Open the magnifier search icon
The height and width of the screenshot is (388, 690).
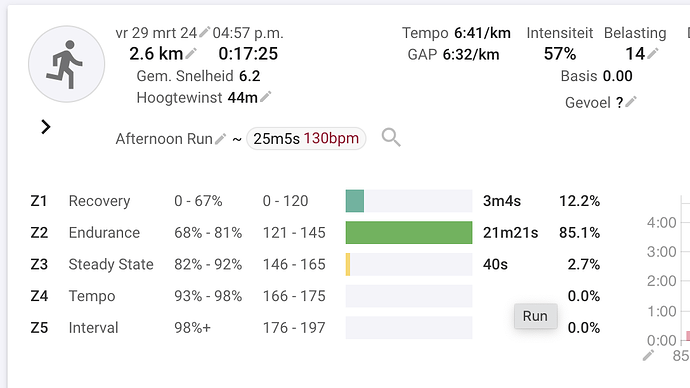[x=391, y=138]
